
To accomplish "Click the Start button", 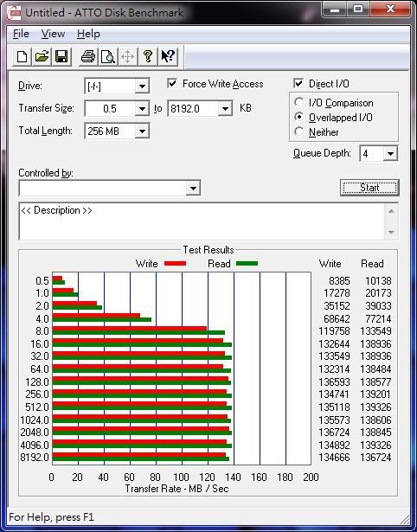I will click(x=369, y=188).
